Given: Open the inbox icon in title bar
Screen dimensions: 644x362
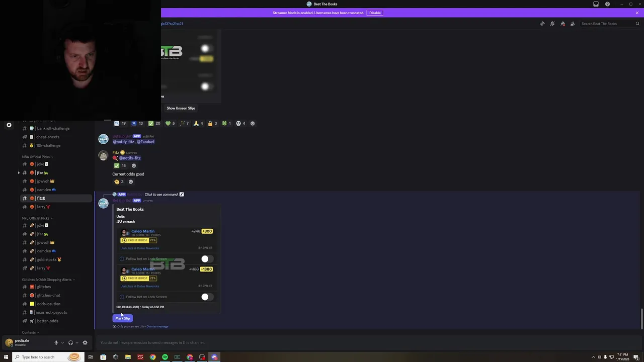Looking at the screenshot, I should pyautogui.click(x=596, y=4).
